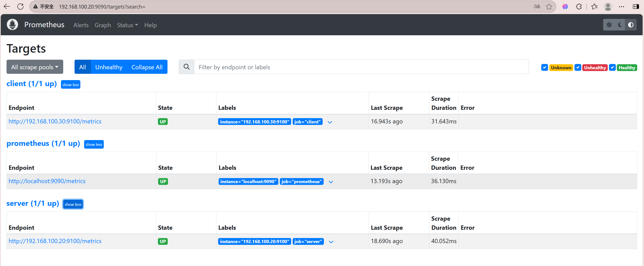Click the job="prometheus" label

tap(302, 181)
